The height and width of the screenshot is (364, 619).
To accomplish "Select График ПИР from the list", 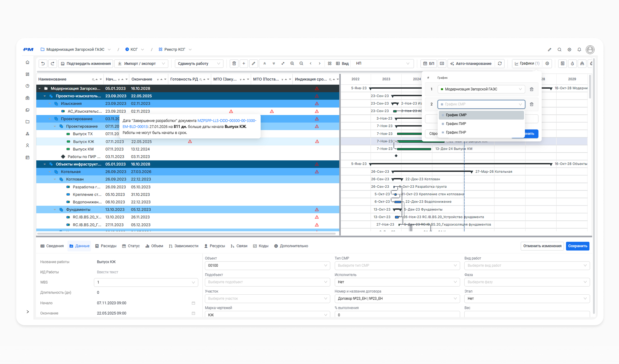I will 456,124.
